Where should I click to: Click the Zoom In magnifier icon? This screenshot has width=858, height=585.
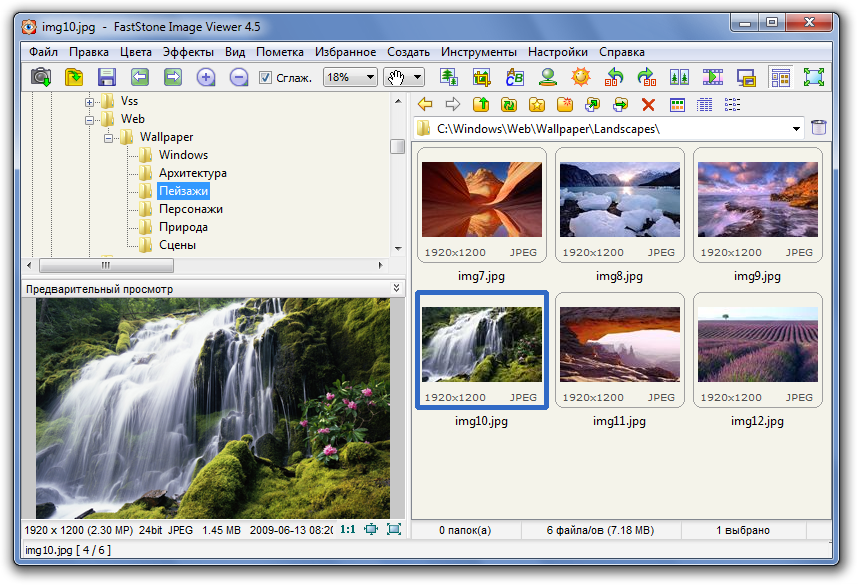pyautogui.click(x=206, y=77)
